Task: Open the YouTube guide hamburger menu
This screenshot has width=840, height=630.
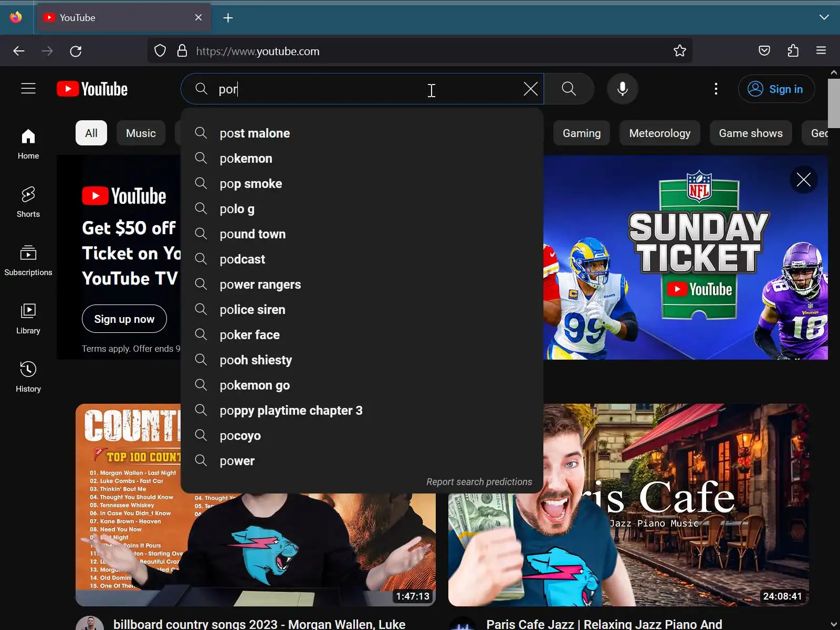Action: click(28, 89)
